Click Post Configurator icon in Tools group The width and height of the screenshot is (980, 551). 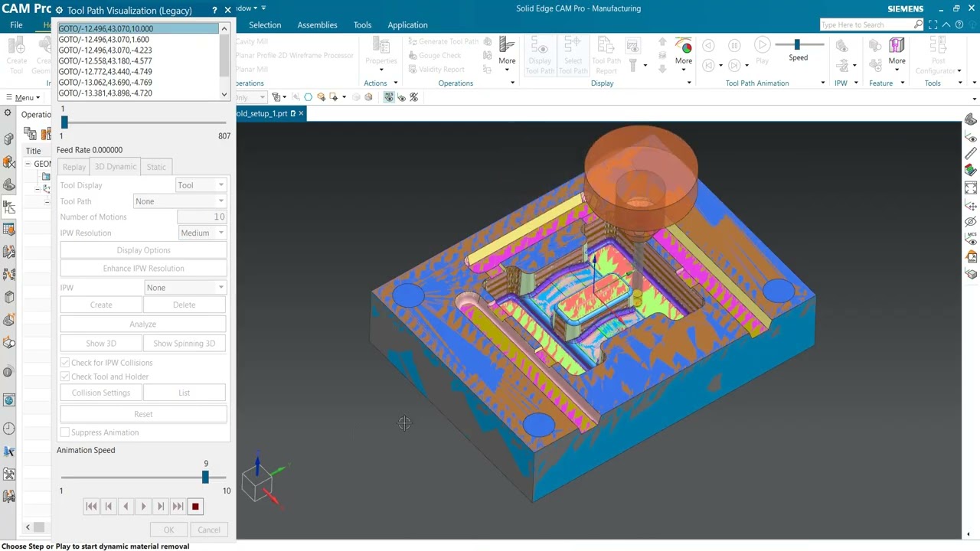[x=938, y=45]
